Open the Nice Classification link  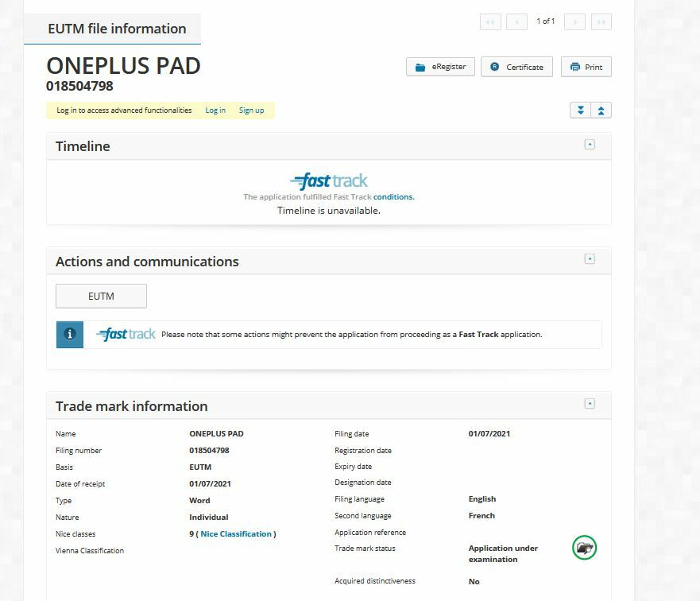(236, 534)
